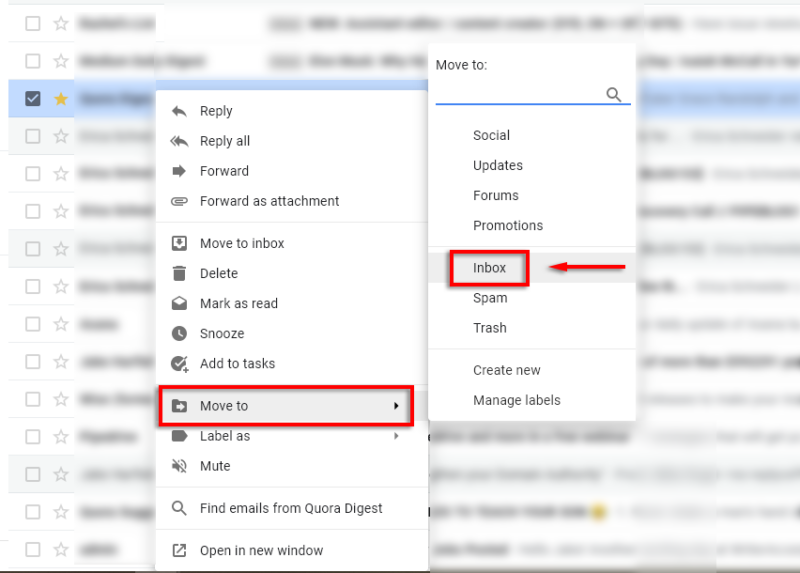800x573 pixels.
Task: Click Create new label option
Action: (507, 370)
